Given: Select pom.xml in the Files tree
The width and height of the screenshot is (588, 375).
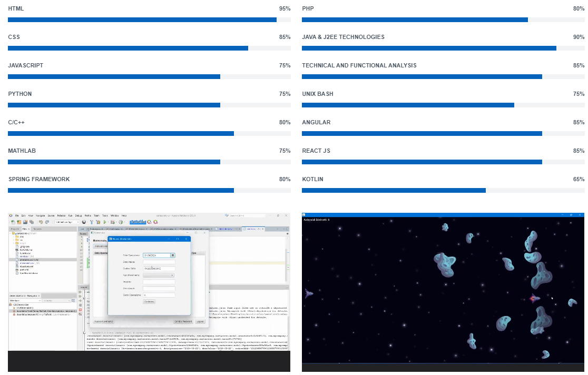Looking at the screenshot, I should click(24, 270).
